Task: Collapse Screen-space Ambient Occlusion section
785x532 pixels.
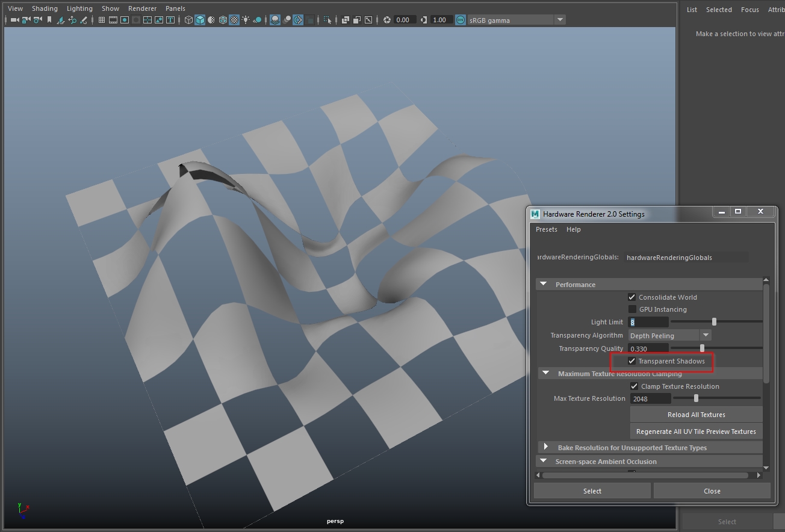Action: 544,461
